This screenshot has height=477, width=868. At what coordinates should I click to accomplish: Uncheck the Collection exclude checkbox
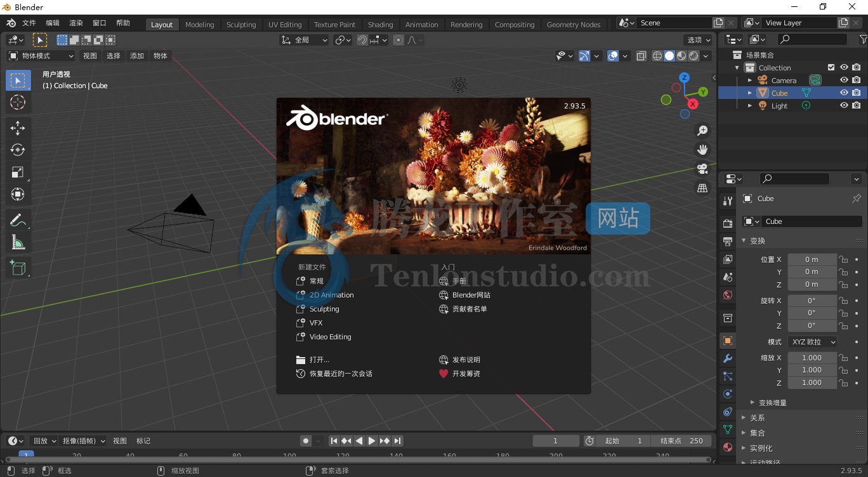pyautogui.click(x=831, y=67)
